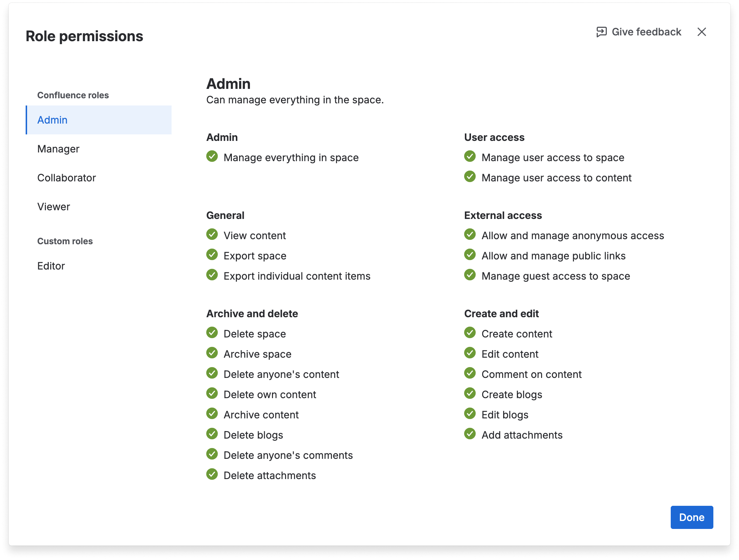
Task: Click the Done button
Action: tap(691, 517)
